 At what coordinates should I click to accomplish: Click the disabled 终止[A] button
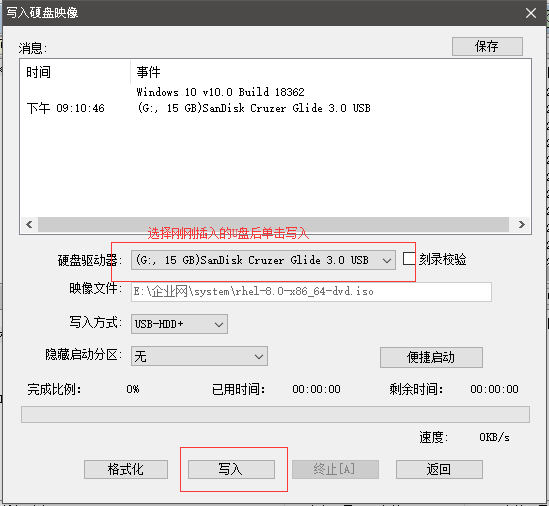coord(335,469)
